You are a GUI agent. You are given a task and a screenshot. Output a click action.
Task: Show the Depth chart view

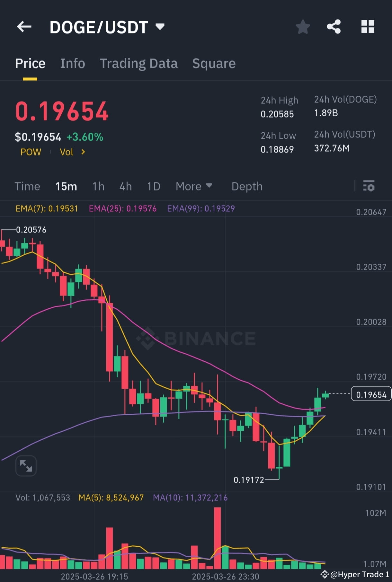247,186
